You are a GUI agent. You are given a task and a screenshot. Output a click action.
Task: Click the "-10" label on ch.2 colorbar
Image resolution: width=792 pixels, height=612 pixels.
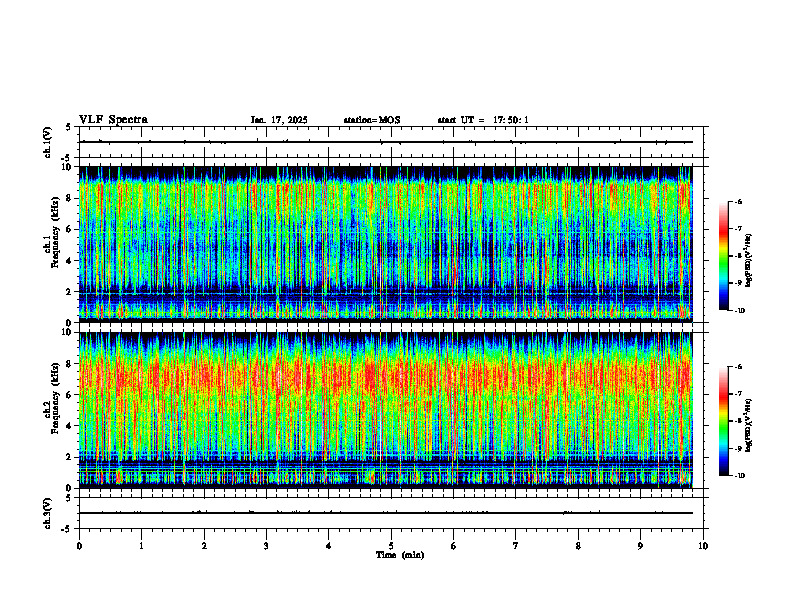740,476
